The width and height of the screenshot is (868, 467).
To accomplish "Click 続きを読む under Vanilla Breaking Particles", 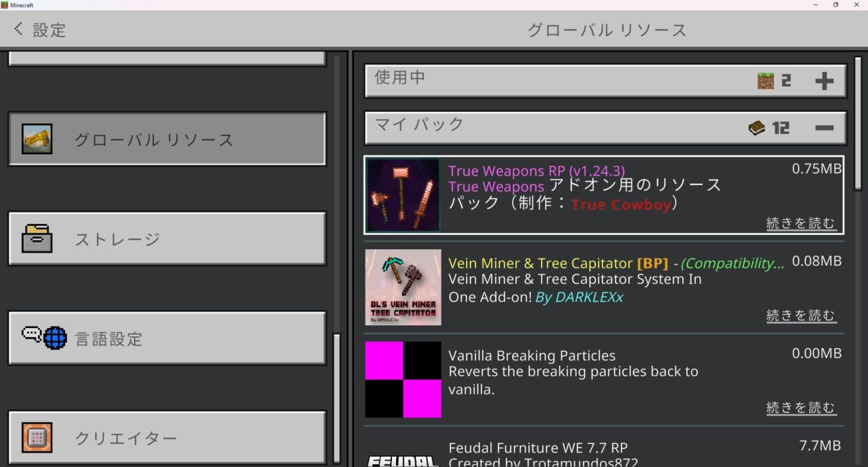I will click(801, 407).
